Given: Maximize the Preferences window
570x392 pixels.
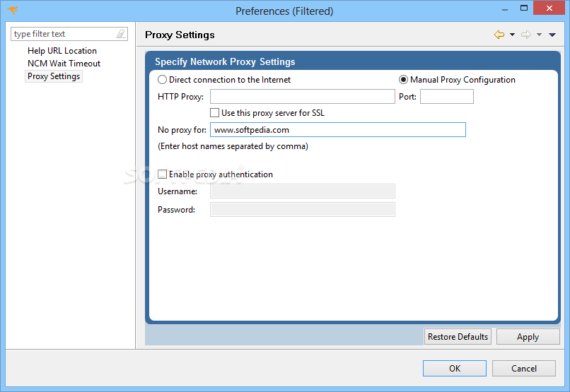Looking at the screenshot, I should (524, 8).
